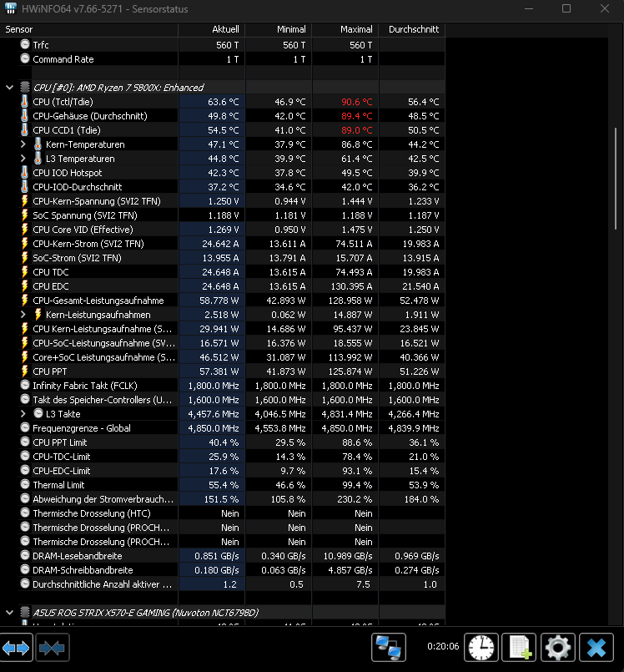Screen dimensions: 624x672
Task: Select Core+SoC Leistungsaufnahme row
Action: tap(231, 357)
